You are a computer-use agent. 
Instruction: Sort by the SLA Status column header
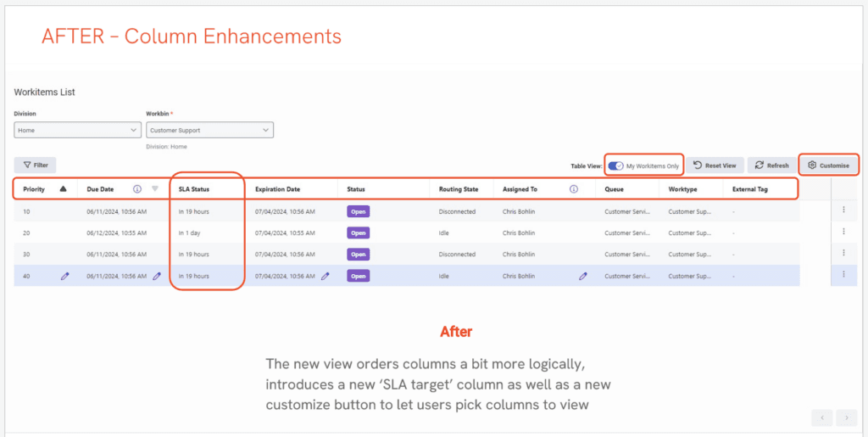[x=194, y=189]
